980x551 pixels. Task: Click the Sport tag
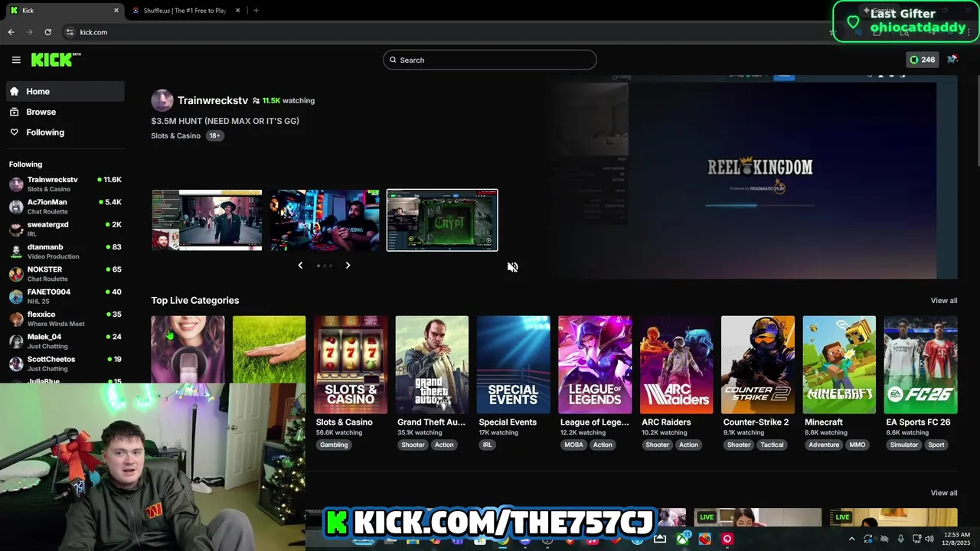(936, 445)
